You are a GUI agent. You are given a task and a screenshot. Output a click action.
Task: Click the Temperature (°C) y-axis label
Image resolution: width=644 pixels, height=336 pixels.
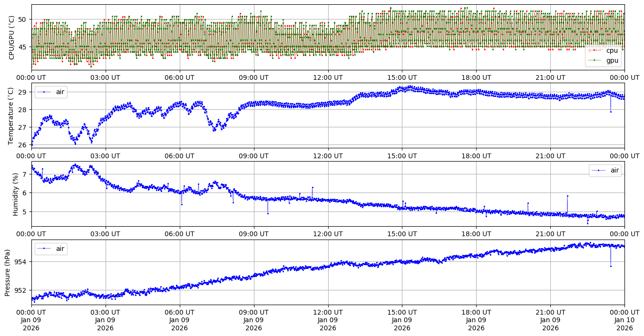click(11, 116)
